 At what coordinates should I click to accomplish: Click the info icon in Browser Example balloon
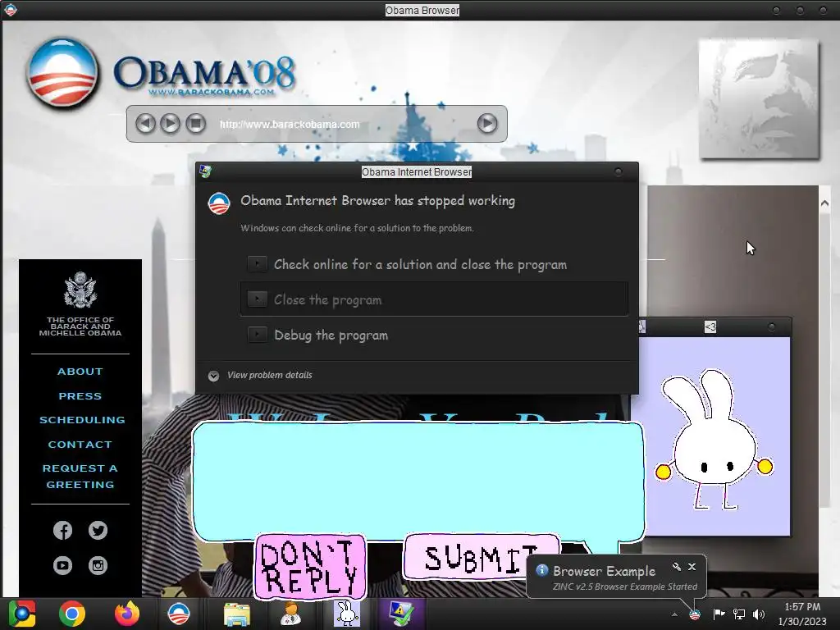click(x=541, y=570)
